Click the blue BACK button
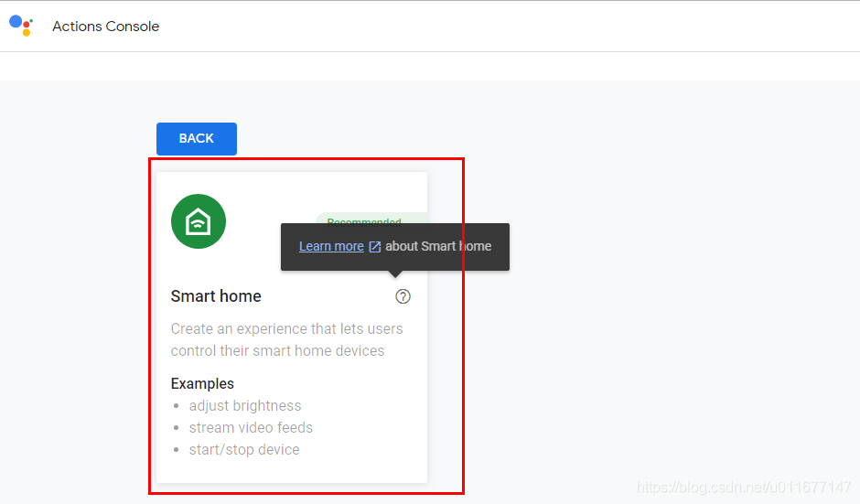This screenshot has width=860, height=504. (x=197, y=139)
